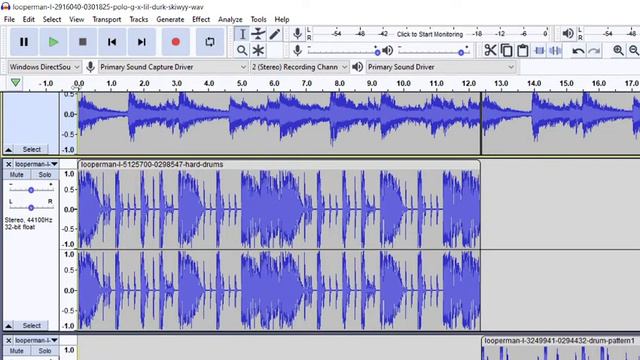Open the Edit menu

point(28,19)
